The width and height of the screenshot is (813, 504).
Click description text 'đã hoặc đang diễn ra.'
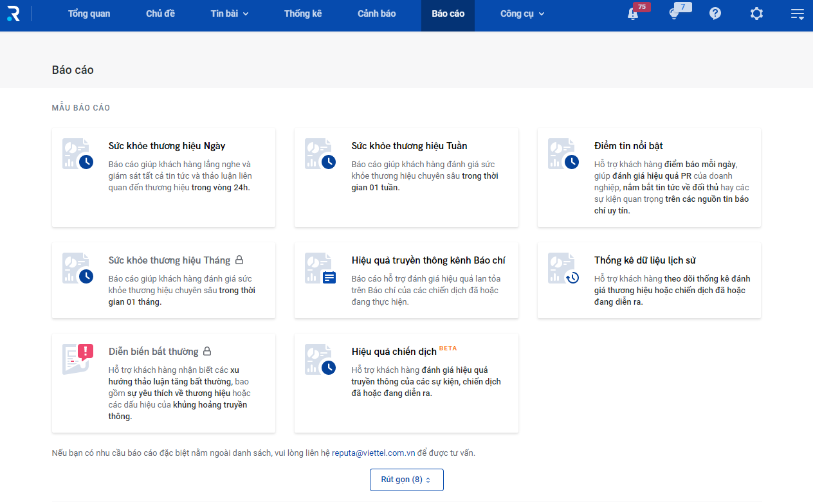pyautogui.click(x=392, y=393)
